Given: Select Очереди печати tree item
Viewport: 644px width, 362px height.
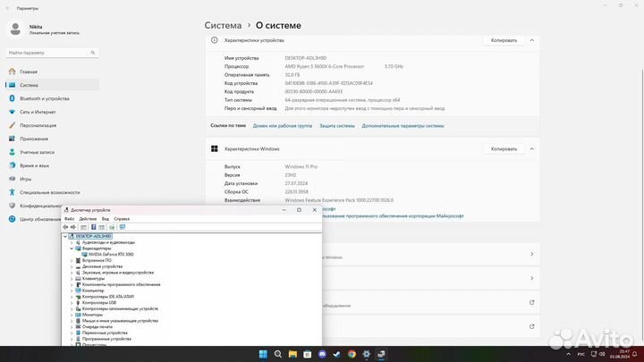Looking at the screenshot, I should (97, 327).
